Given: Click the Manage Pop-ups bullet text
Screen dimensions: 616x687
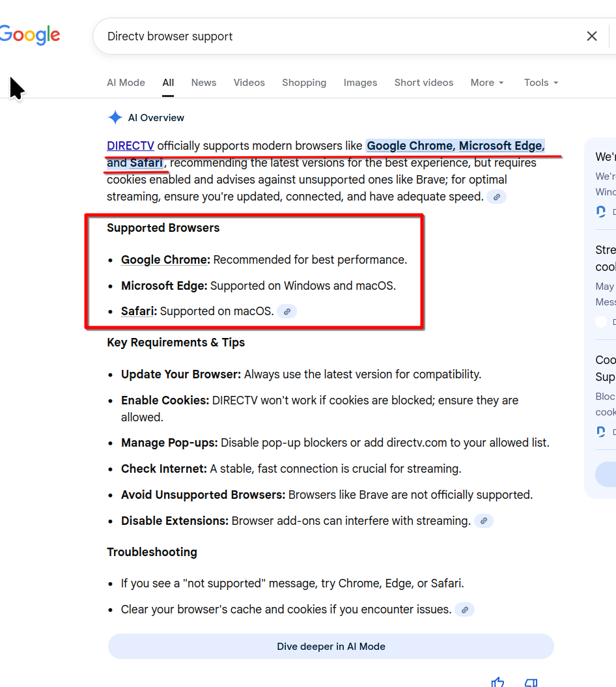Looking at the screenshot, I should point(335,443).
